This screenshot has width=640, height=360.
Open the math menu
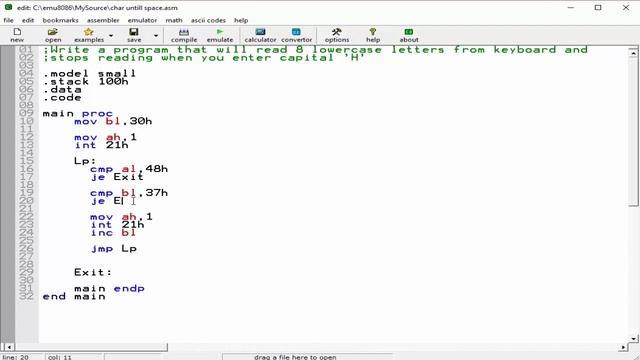tap(174, 20)
